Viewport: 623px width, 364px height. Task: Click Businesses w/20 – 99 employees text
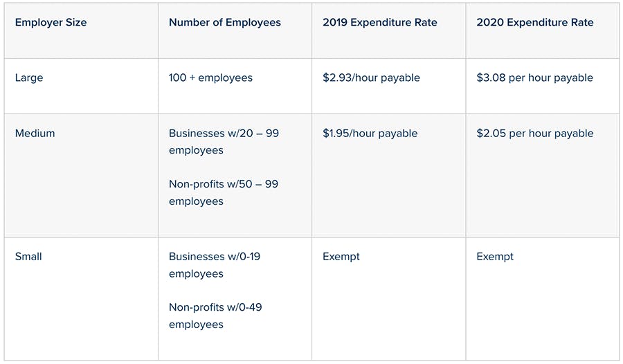point(224,141)
